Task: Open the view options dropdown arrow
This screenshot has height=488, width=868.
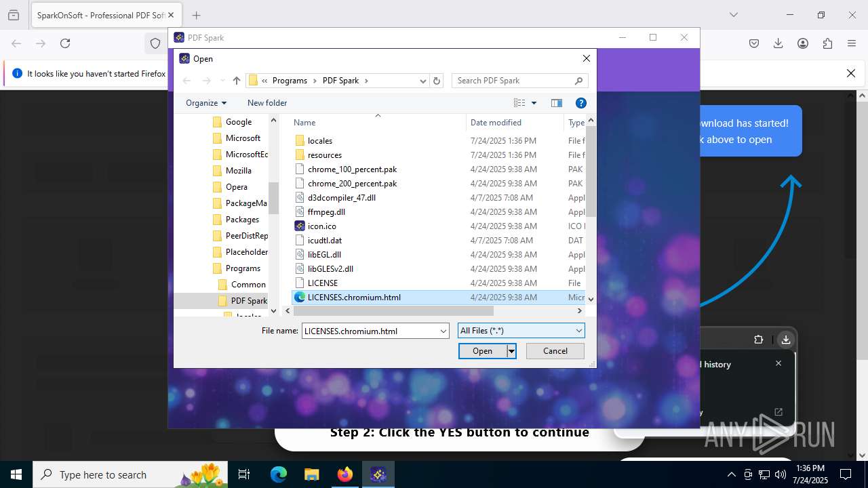Action: 534,103
